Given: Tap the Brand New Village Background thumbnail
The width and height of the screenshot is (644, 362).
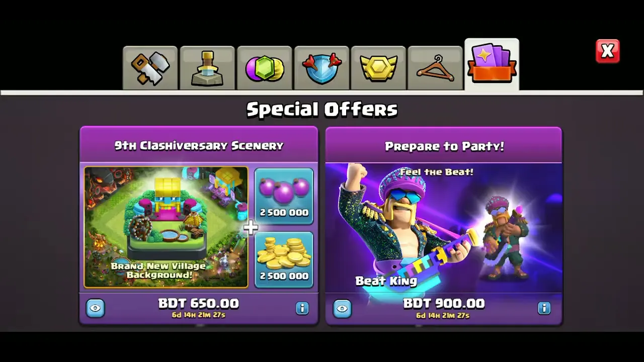Looking at the screenshot, I should click(x=166, y=227).
